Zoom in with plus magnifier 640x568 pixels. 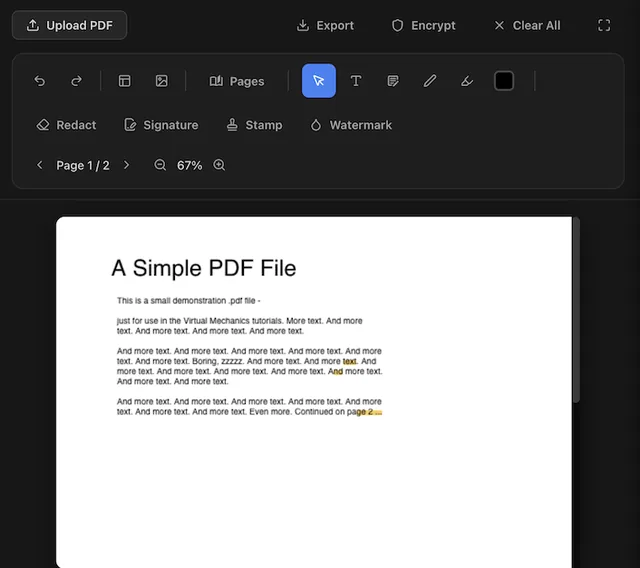[x=219, y=165]
